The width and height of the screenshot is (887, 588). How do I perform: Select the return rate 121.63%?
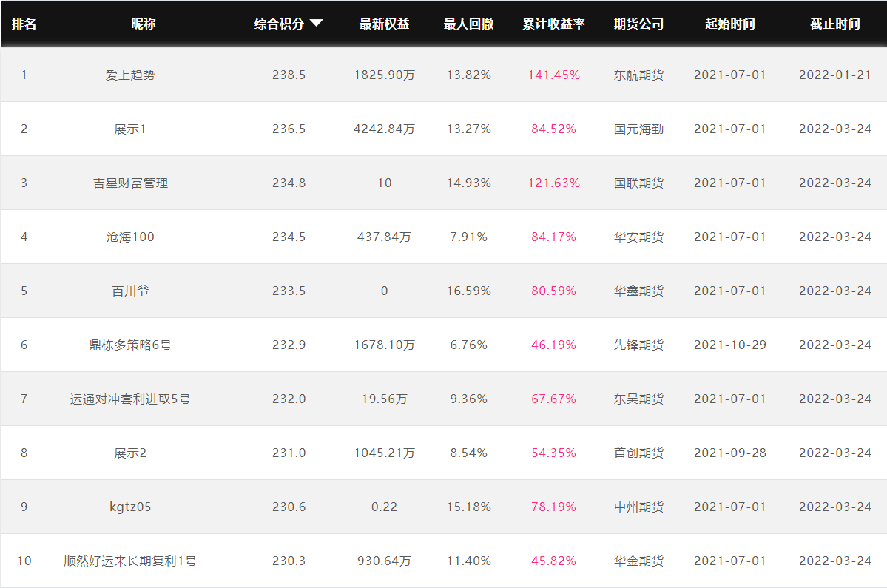(553, 183)
